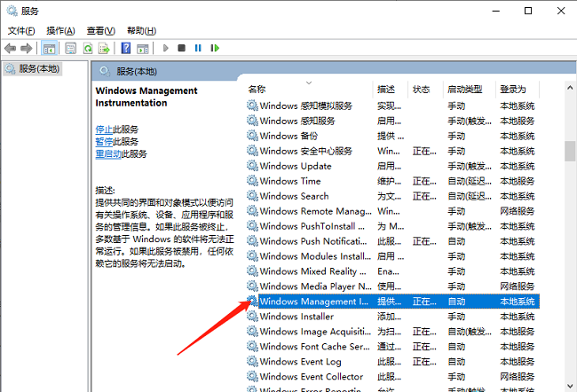Select the Windows Remote Management service
The image size is (577, 392).
coord(392,211)
